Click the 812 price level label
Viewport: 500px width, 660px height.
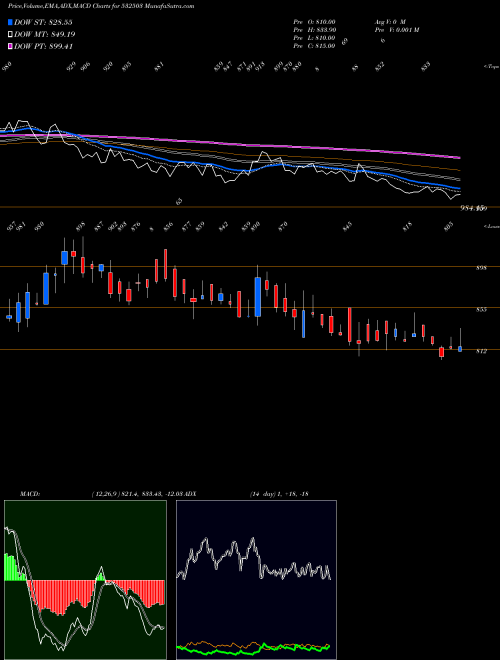pyautogui.click(x=481, y=351)
